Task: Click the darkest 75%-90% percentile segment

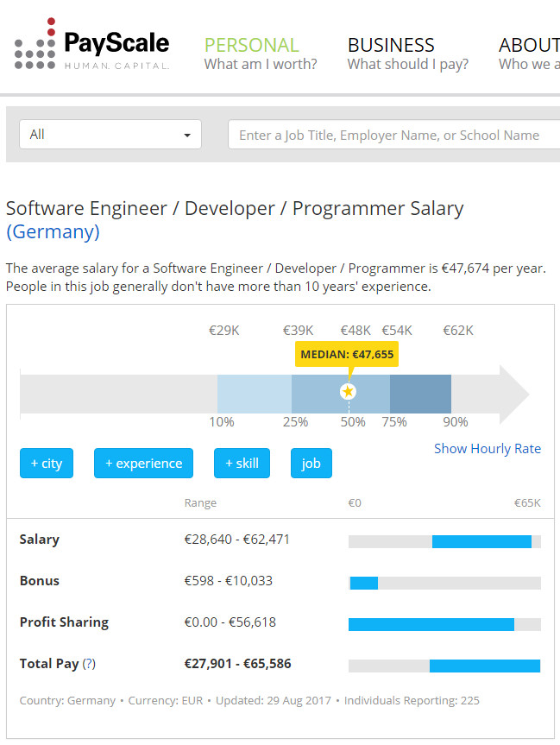Action: 420,394
